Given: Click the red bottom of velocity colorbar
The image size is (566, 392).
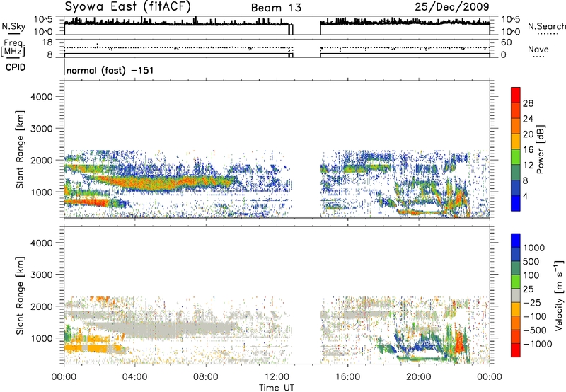Looking at the screenshot, I should pos(516,350).
